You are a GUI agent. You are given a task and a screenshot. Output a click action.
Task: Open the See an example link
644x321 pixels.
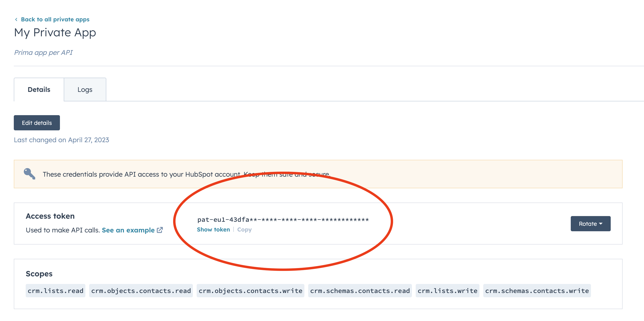(x=128, y=230)
